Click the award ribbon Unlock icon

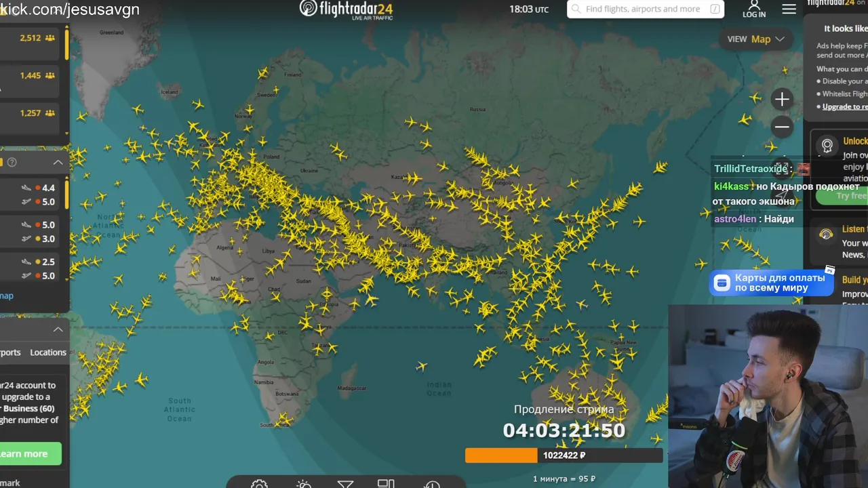coord(827,146)
